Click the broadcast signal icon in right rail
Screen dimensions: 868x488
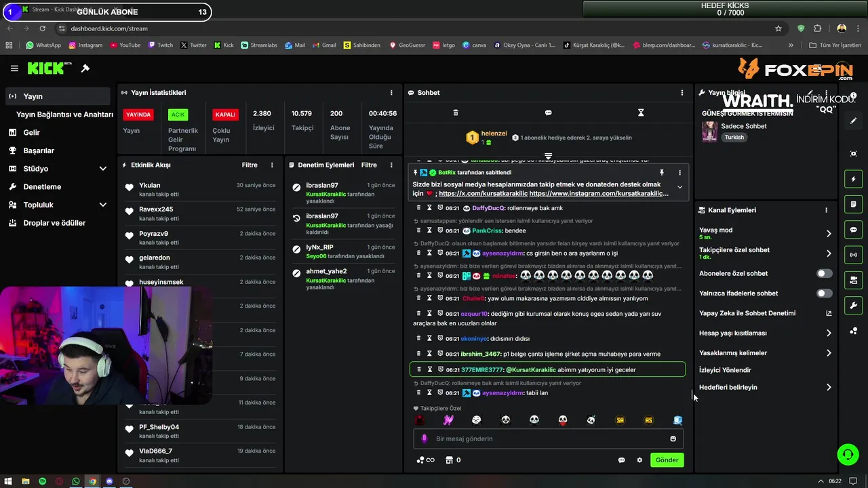pos(854,255)
